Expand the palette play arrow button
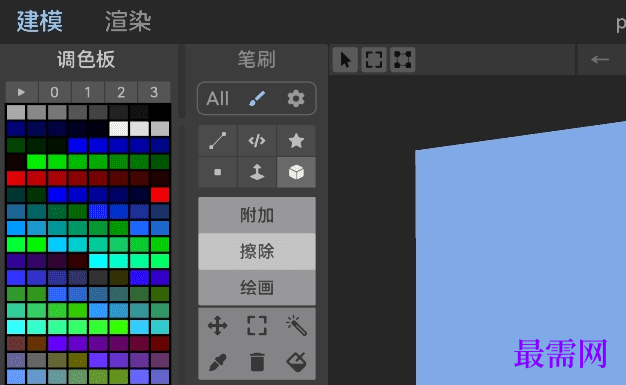626x385 pixels. coord(22,92)
